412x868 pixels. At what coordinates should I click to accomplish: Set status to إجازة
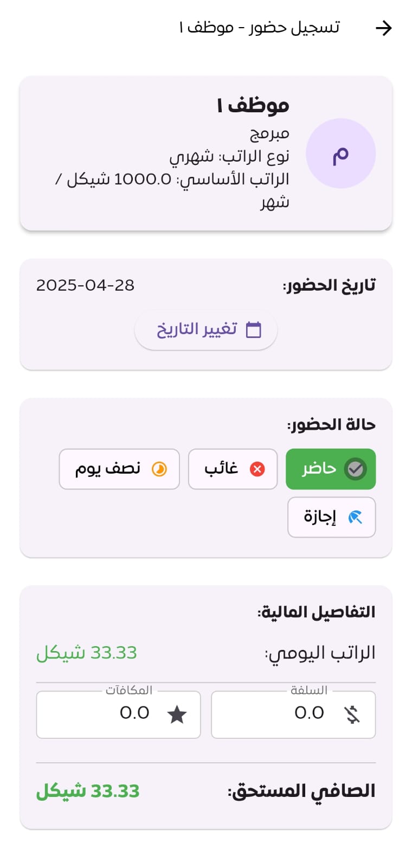(331, 518)
